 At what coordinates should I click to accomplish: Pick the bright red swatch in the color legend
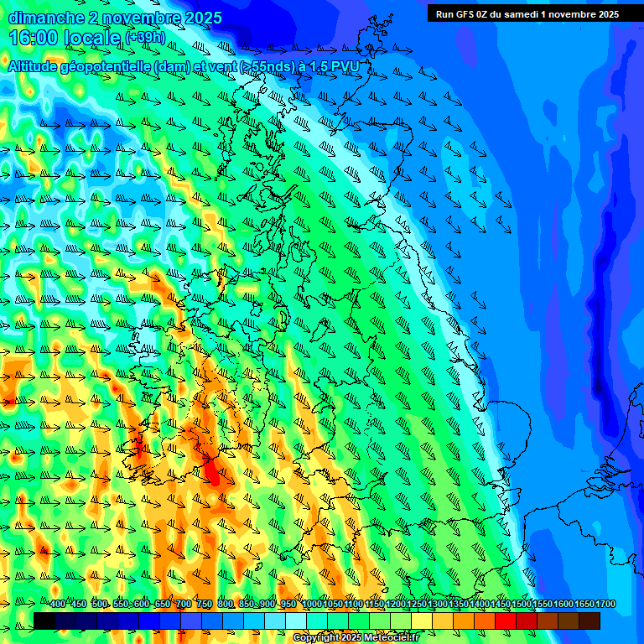click(506, 621)
